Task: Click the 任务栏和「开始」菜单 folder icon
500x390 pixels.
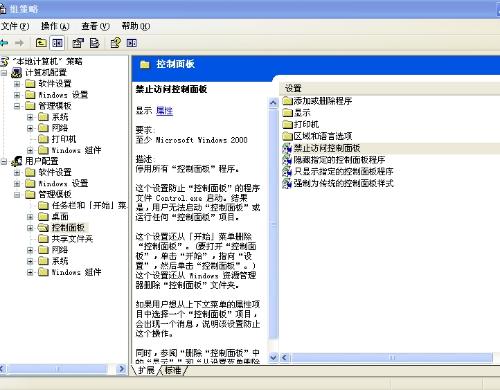Action: coord(43,205)
